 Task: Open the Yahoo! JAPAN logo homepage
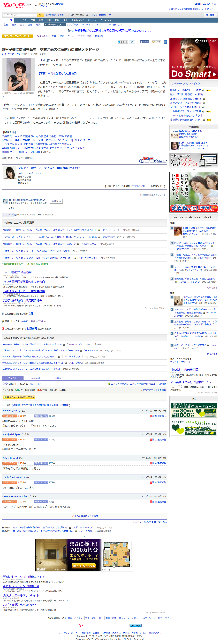[x=14, y=5]
